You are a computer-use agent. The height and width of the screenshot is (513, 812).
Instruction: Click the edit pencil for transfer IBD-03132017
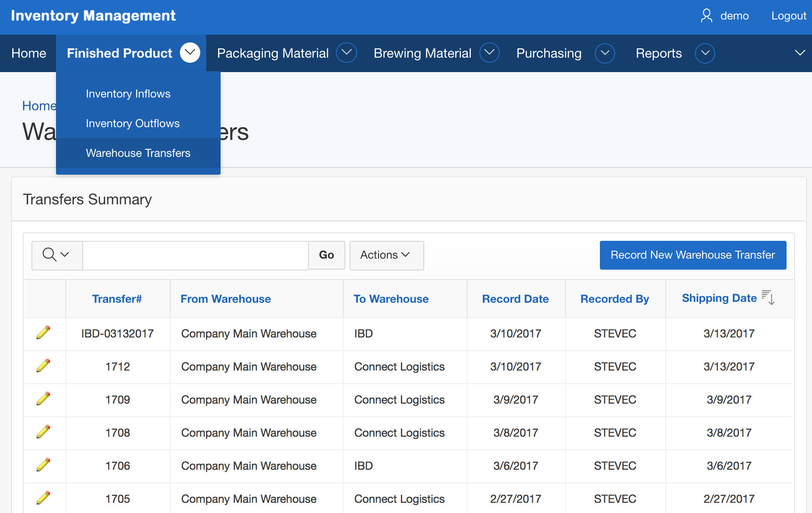(x=43, y=333)
